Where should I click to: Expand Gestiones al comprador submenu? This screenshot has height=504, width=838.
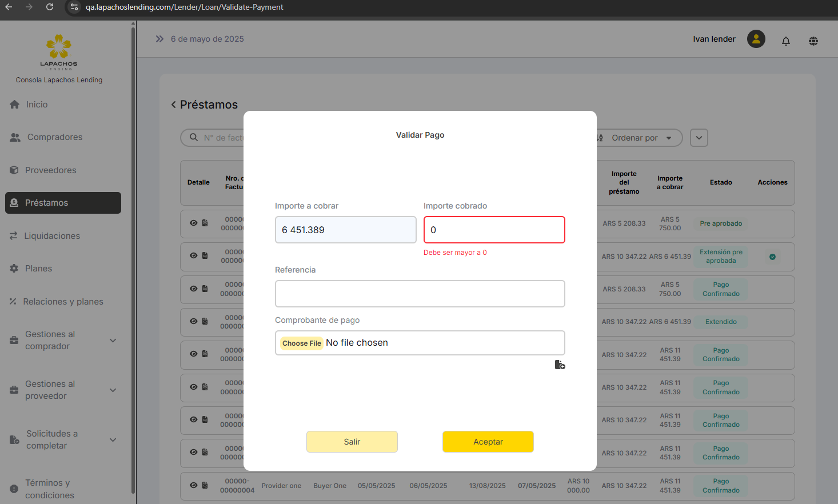[x=113, y=341]
